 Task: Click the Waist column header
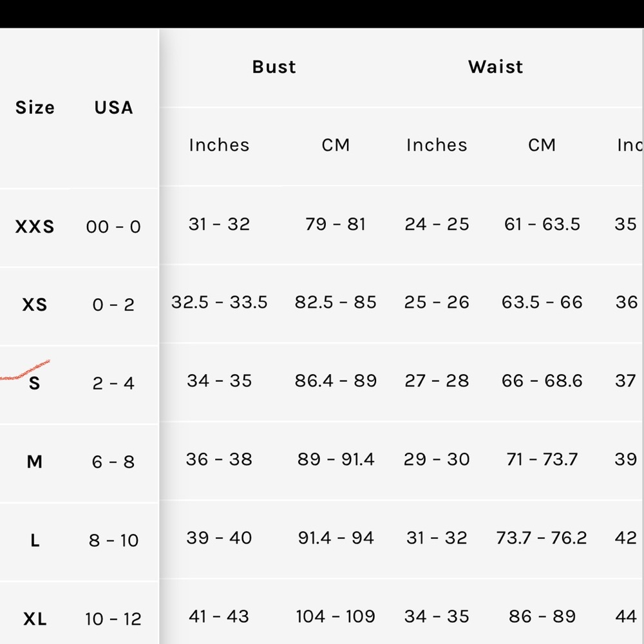[x=495, y=67]
